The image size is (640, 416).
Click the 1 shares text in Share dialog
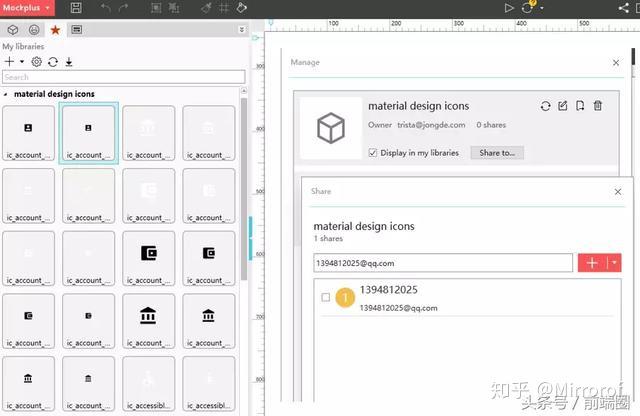point(328,238)
